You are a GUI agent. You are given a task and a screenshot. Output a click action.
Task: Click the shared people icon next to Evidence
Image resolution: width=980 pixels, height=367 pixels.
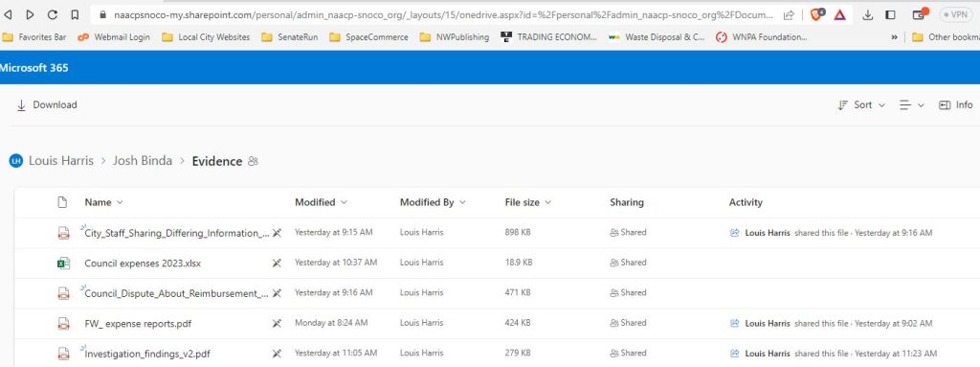coord(253,162)
